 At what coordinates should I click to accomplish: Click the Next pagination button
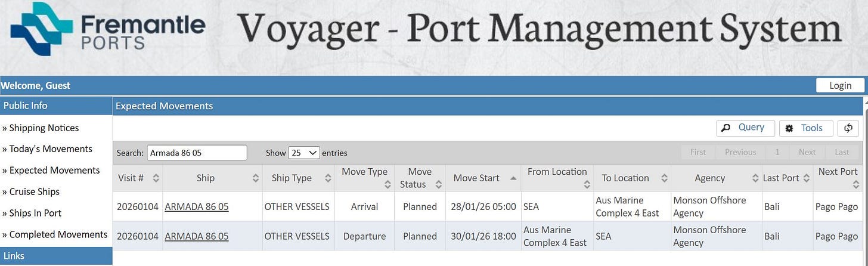click(x=807, y=152)
